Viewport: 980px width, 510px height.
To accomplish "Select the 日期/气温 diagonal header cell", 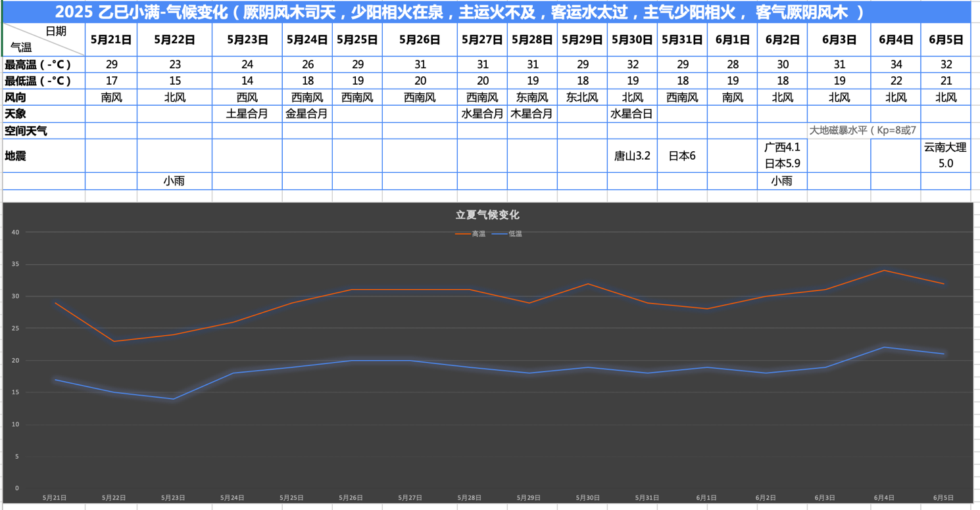I will pos(44,39).
